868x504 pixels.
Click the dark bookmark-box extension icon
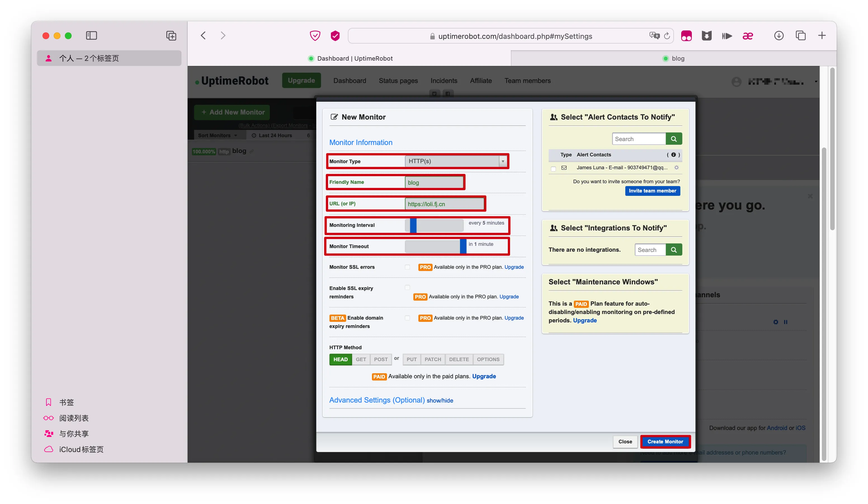[706, 36]
